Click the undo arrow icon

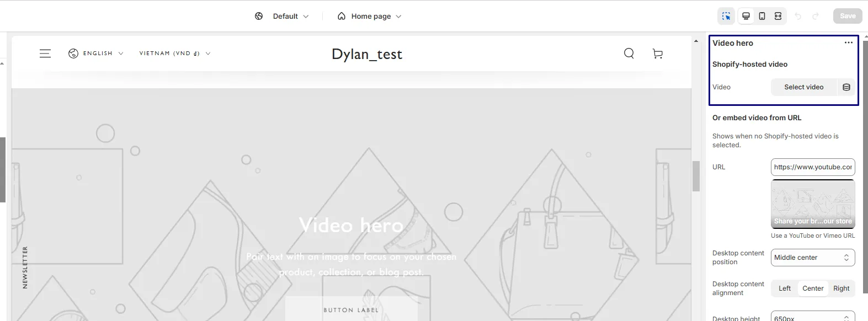click(x=798, y=17)
